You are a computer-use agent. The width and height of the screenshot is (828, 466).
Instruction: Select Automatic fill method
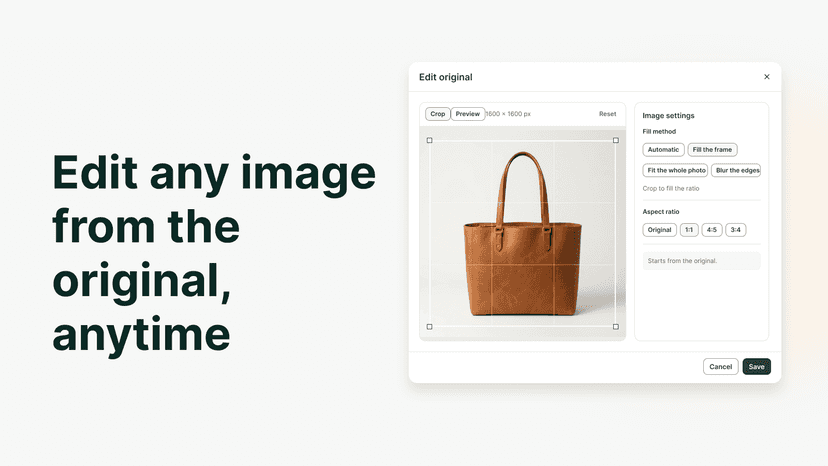[663, 150]
